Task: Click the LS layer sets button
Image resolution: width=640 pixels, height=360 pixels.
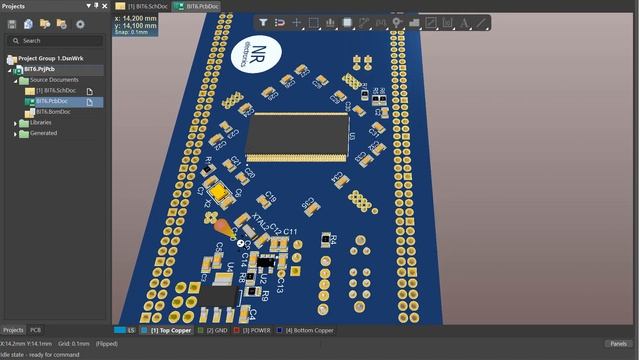Action: (131, 330)
